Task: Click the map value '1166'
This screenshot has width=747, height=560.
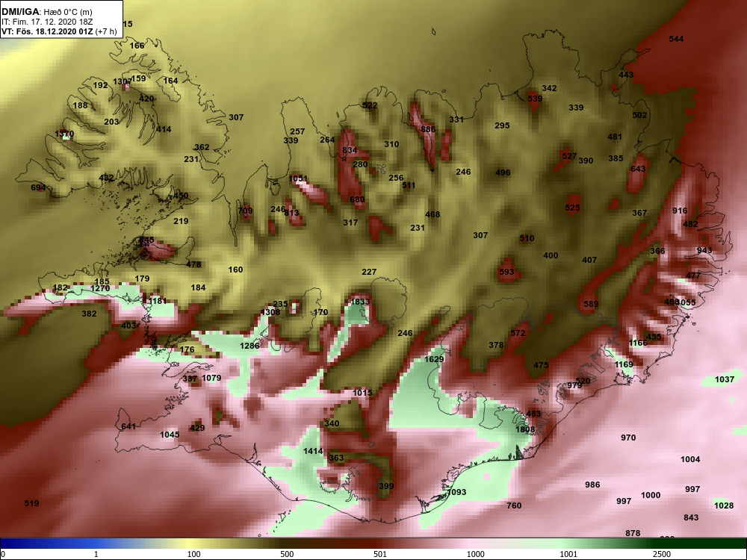Action: point(638,343)
